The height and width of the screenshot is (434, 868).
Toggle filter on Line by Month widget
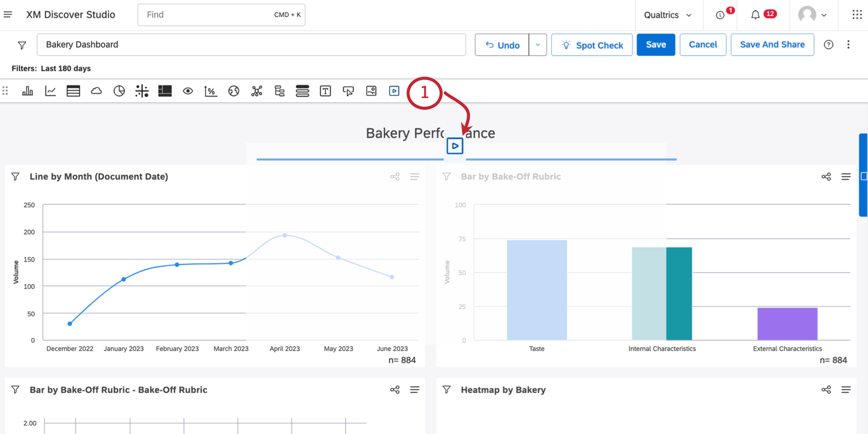[x=15, y=177]
